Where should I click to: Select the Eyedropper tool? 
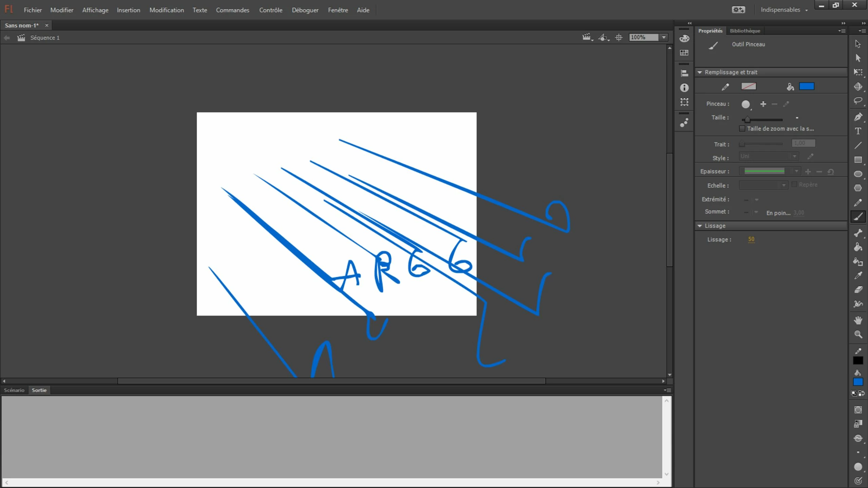[858, 275]
